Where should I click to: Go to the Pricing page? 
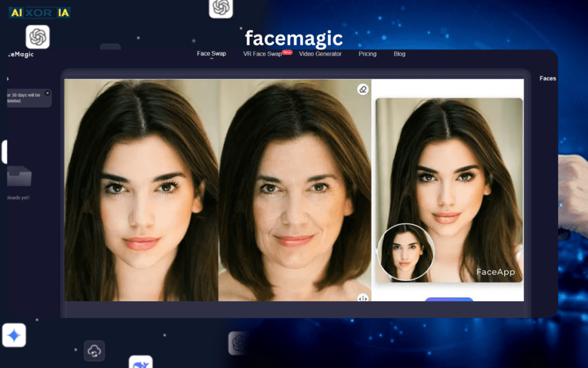click(367, 53)
